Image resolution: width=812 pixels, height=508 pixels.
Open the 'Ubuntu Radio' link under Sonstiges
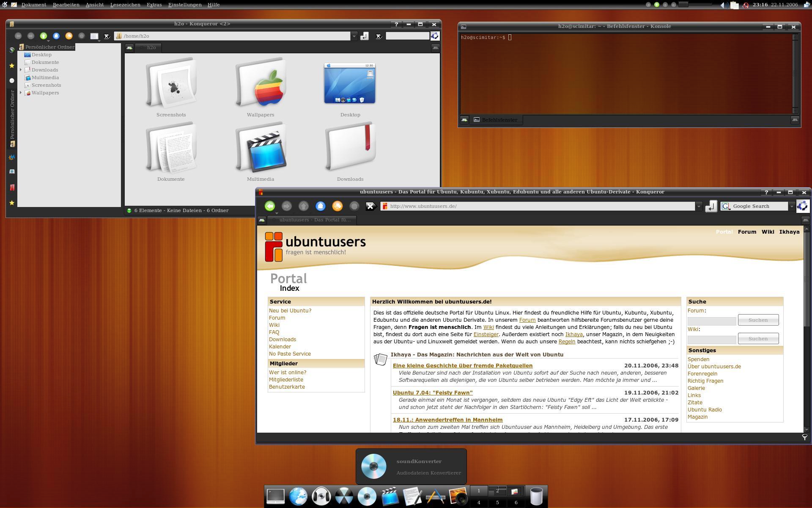(x=705, y=410)
